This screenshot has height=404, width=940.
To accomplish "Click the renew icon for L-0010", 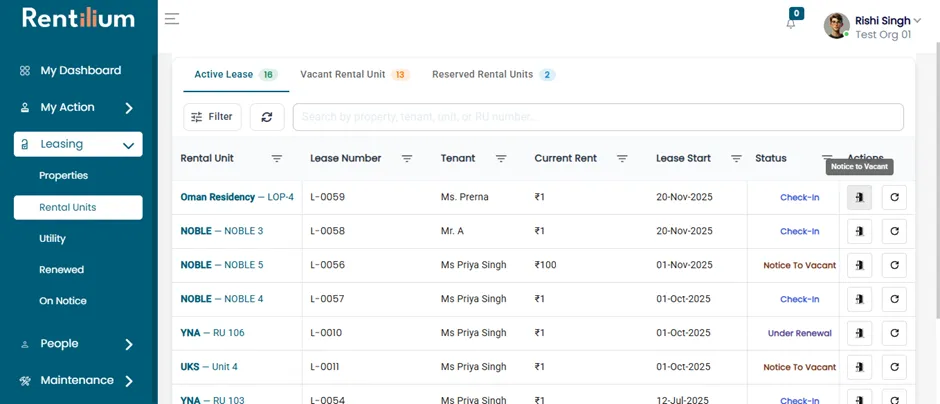I will coord(894,333).
